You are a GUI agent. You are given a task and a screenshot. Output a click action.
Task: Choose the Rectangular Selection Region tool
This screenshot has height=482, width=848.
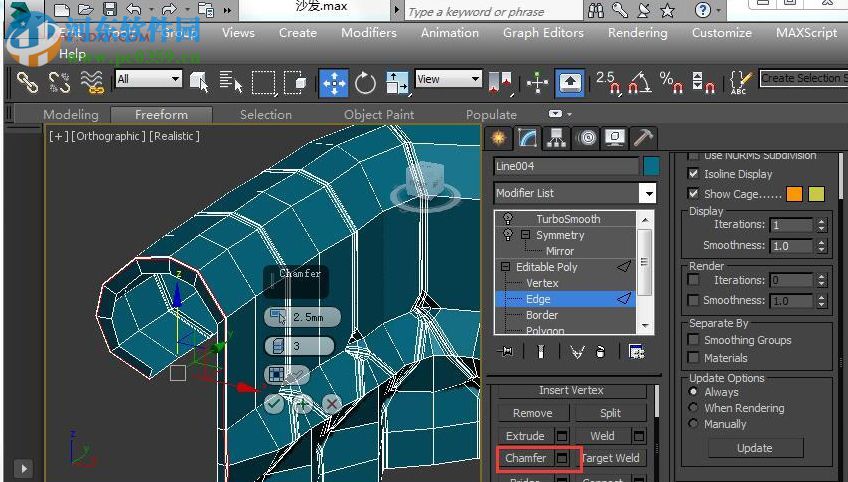(x=264, y=83)
